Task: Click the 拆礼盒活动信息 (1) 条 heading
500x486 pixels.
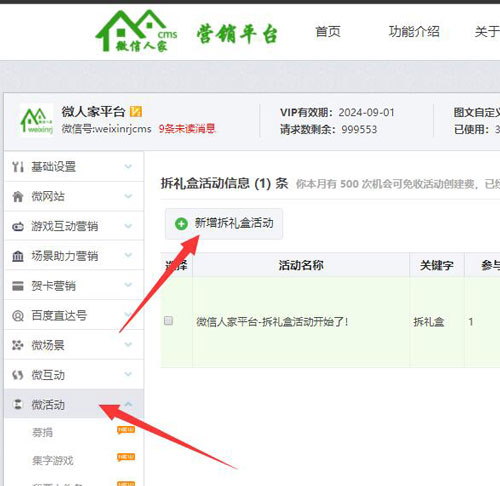Action: coord(224,183)
